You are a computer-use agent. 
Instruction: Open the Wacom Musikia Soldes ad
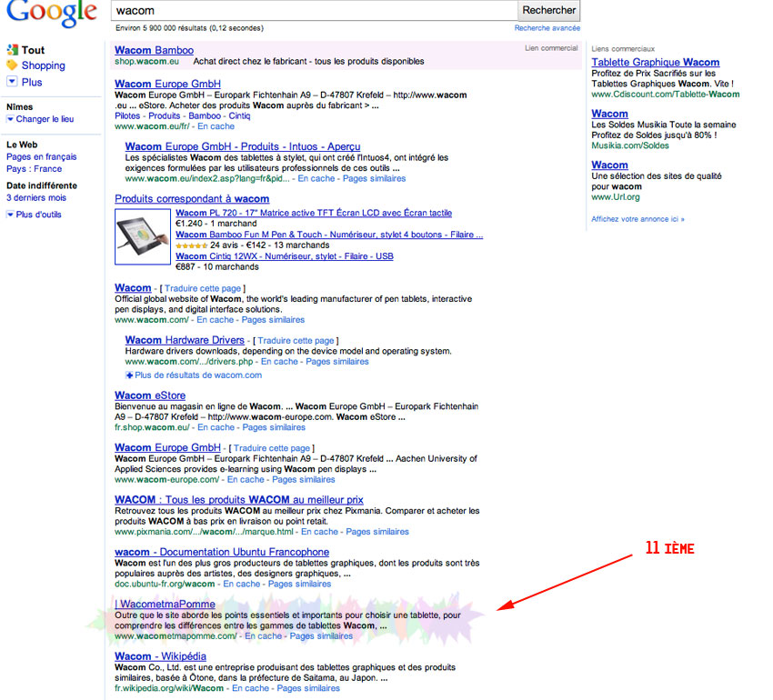(x=610, y=114)
